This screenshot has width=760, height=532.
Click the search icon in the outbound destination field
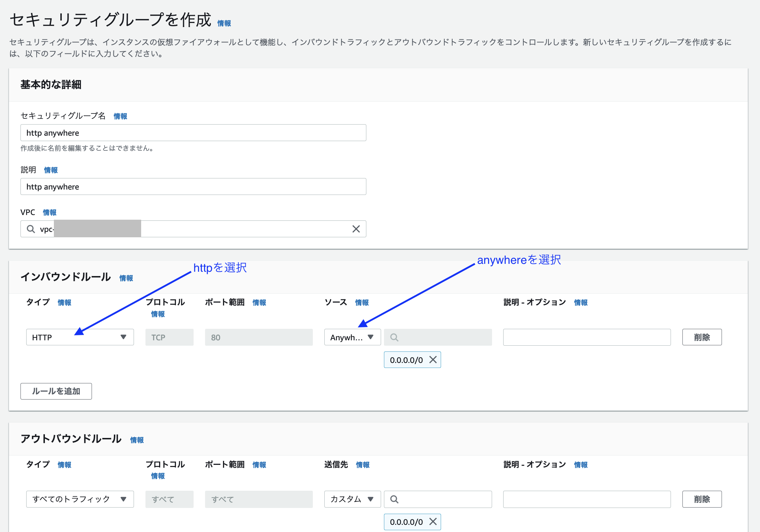(x=394, y=499)
